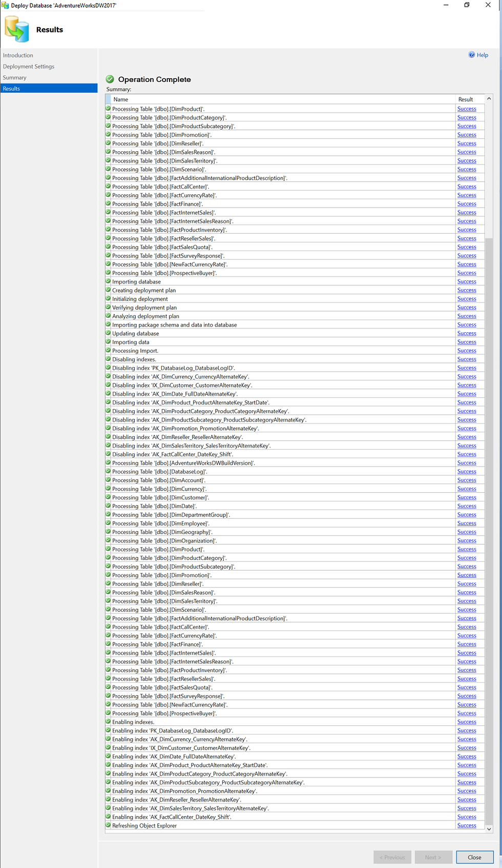Click status icon for Processing Table DatabaseLog
Screen dimensions: 502x868
(108, 471)
